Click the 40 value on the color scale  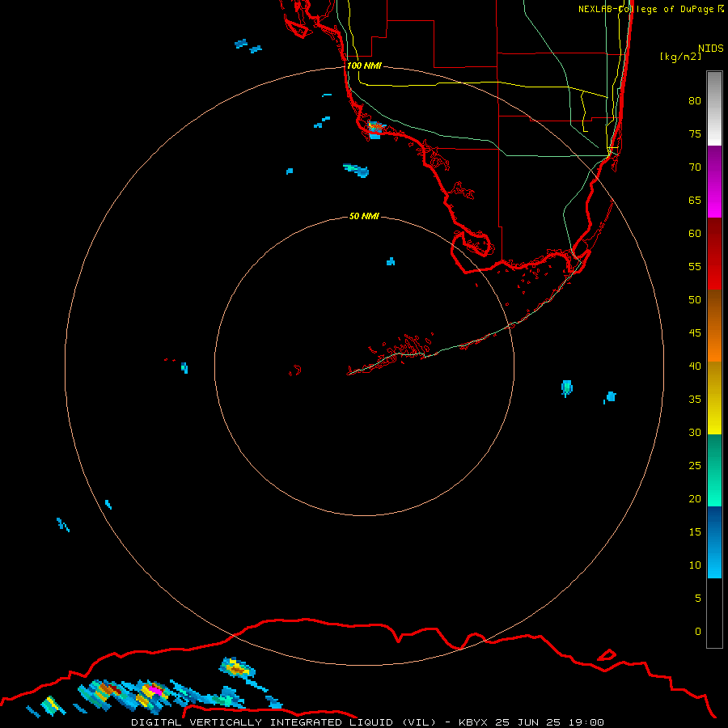(695, 366)
